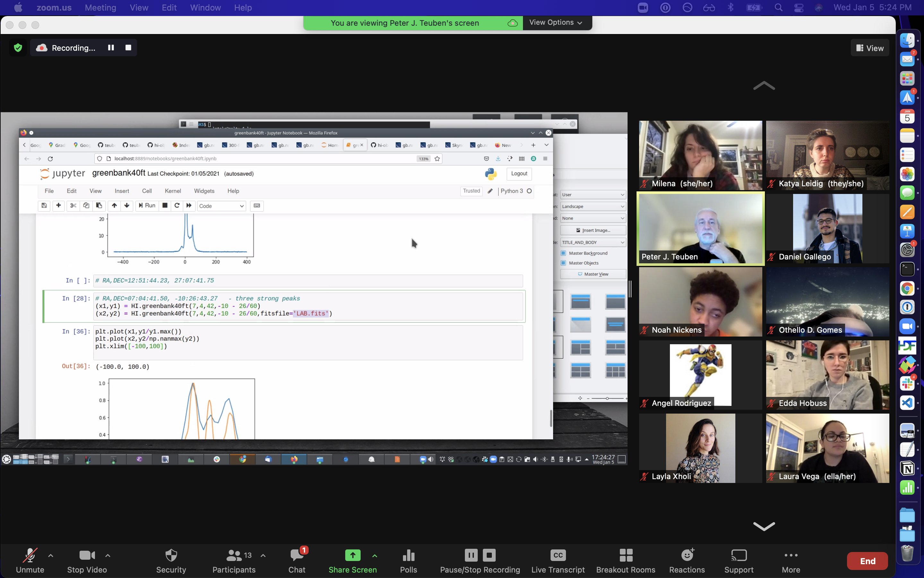
Task: Open the Polls window
Action: click(408, 560)
